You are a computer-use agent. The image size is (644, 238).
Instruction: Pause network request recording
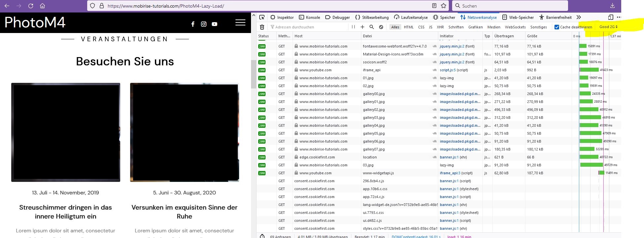[x=353, y=27]
